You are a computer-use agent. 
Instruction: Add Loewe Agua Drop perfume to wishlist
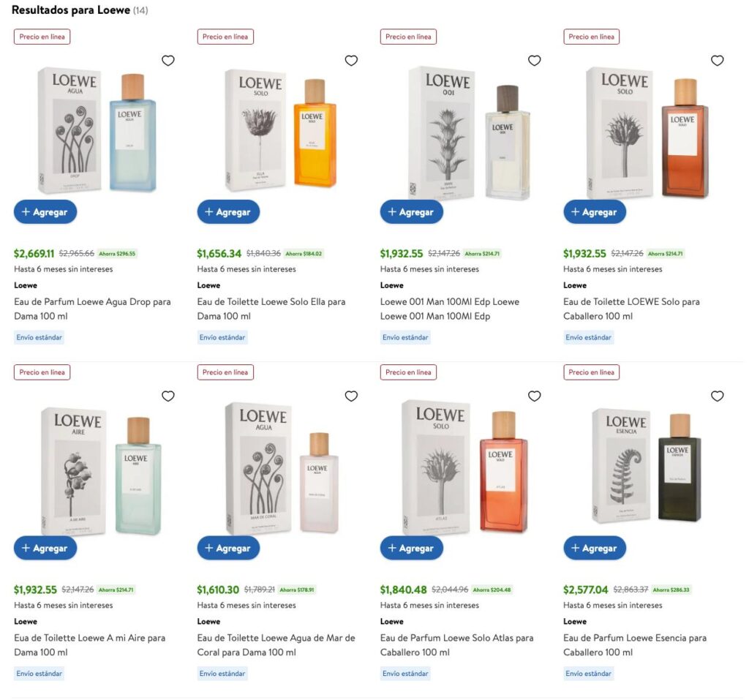point(168,61)
